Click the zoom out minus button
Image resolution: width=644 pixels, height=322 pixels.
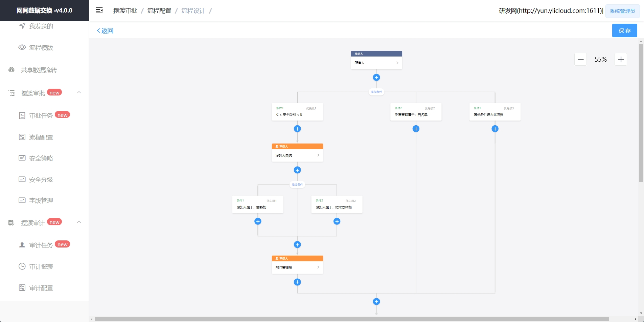pyautogui.click(x=580, y=60)
